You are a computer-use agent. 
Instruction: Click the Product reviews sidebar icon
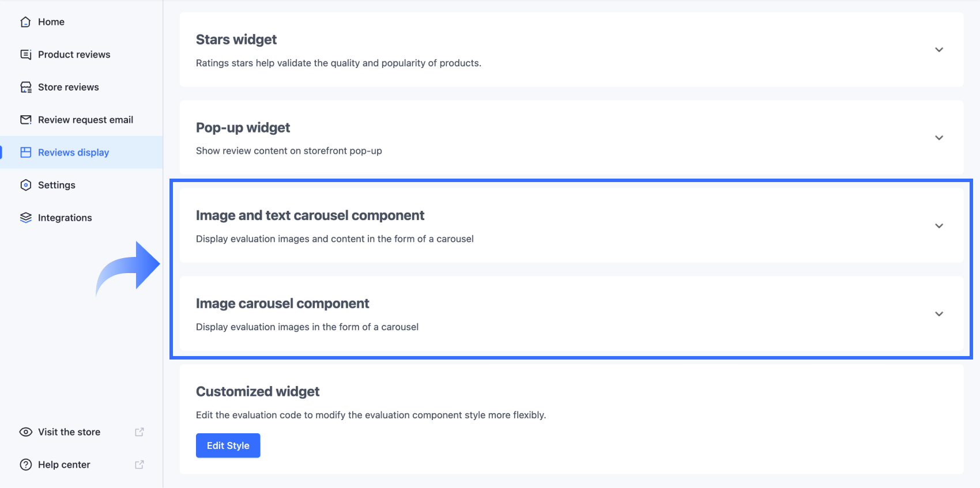pos(25,55)
